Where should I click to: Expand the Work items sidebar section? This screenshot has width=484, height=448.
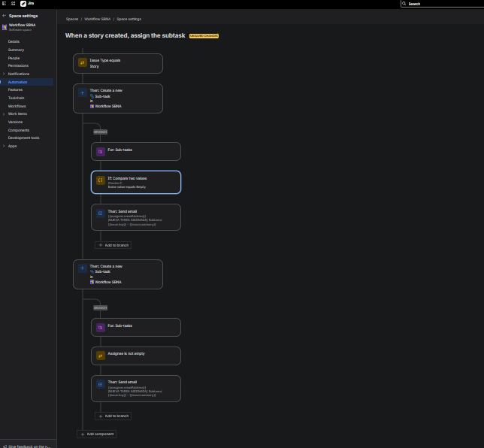(x=4, y=114)
